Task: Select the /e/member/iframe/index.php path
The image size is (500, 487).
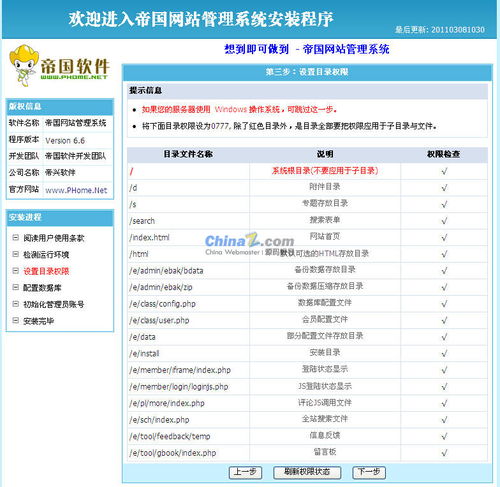Action: point(180,370)
